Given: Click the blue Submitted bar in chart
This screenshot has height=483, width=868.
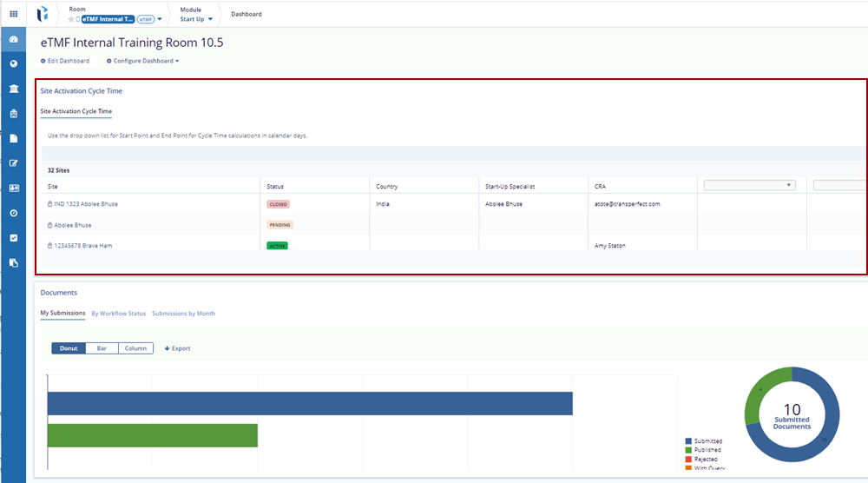Looking at the screenshot, I should [309, 403].
